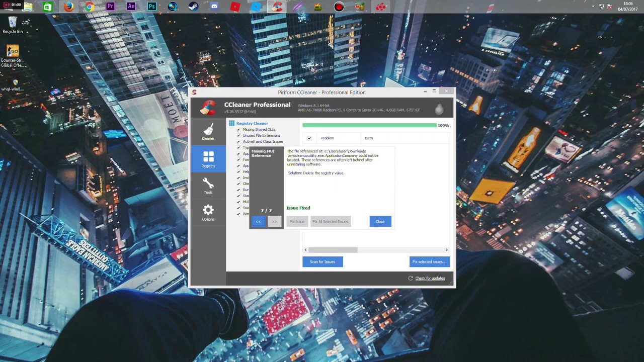
Task: Open Windows Store from the taskbar
Action: (x=48, y=7)
